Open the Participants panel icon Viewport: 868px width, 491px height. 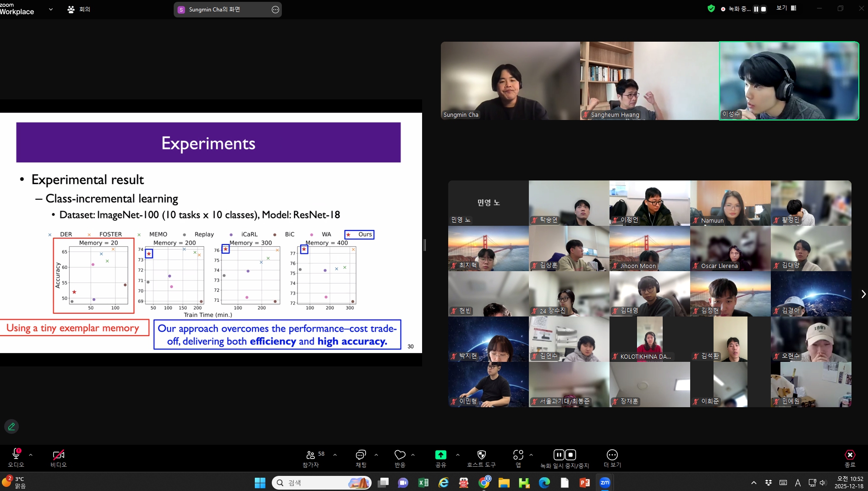[x=310, y=455]
